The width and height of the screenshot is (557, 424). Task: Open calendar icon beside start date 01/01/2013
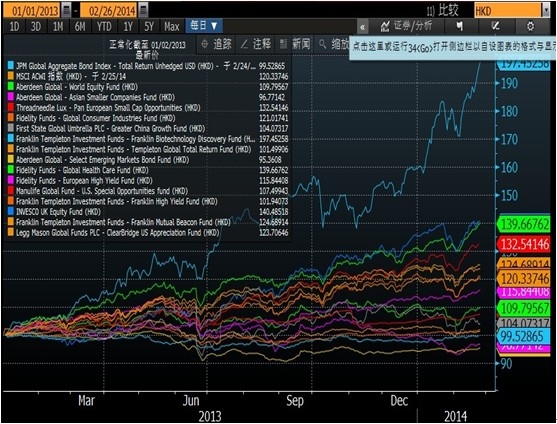click(66, 10)
